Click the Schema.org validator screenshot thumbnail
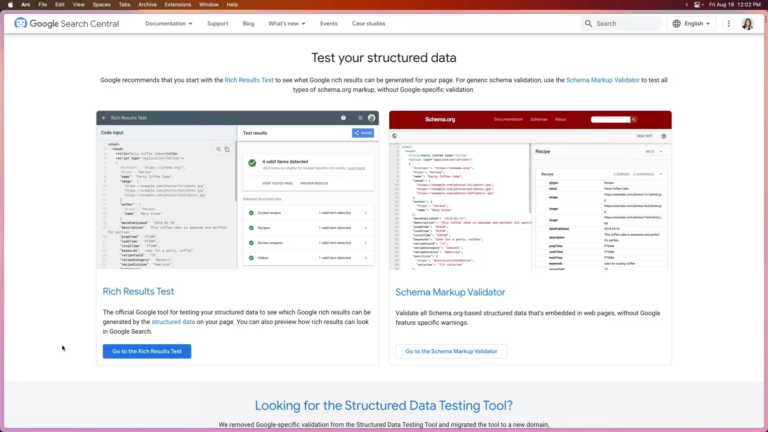Screen dimensions: 768x432 pos(530,190)
